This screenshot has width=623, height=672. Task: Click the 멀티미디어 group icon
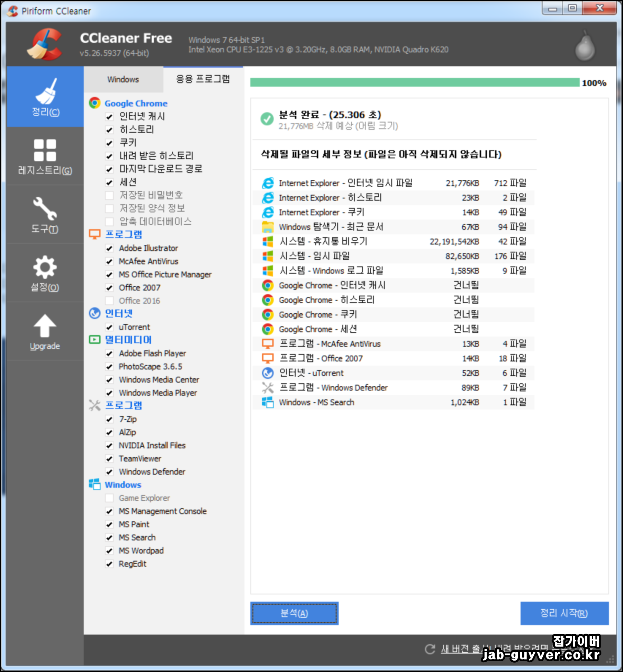94,340
